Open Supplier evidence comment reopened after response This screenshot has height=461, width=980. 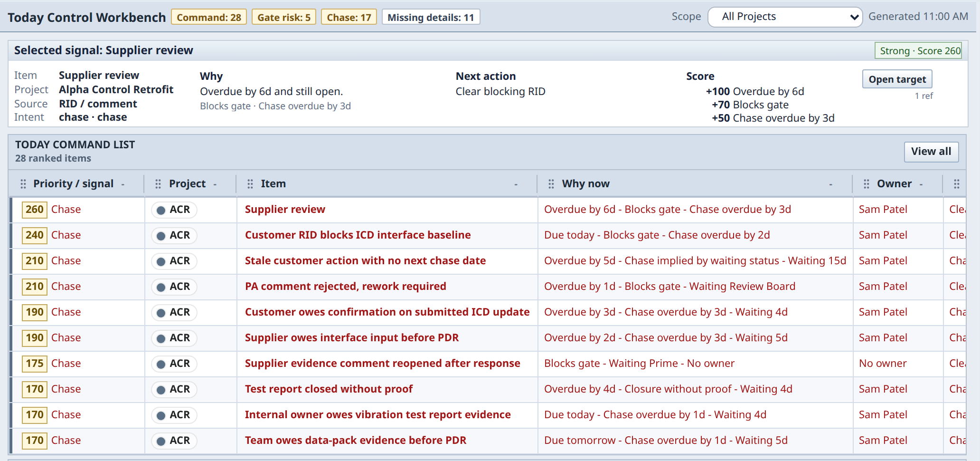[x=383, y=364]
